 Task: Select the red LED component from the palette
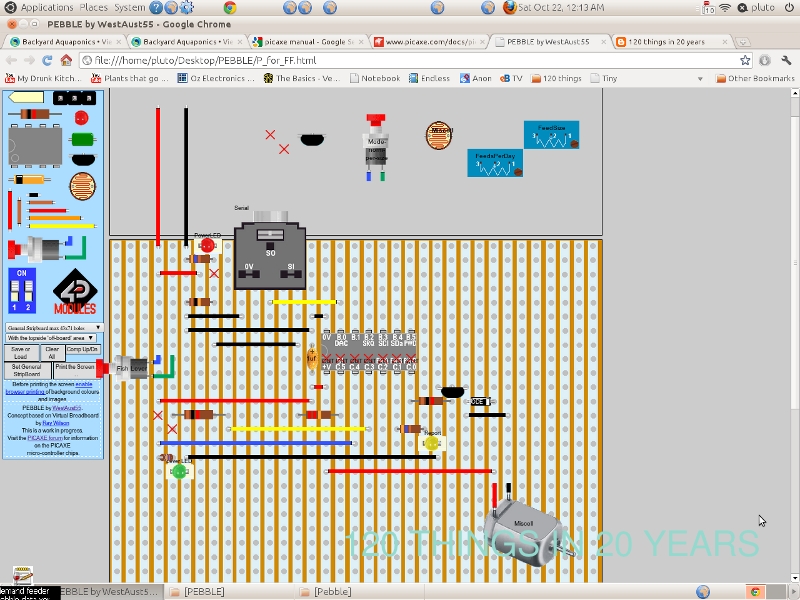82,117
